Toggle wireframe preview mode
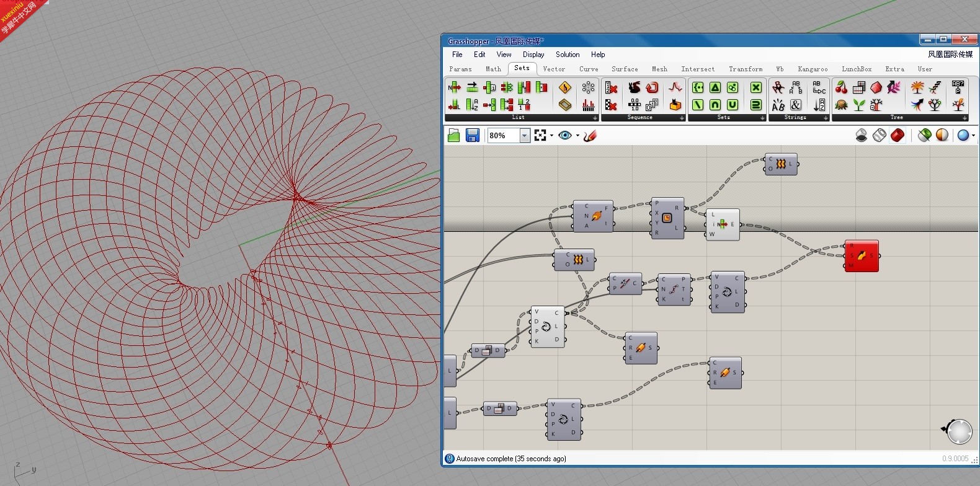Image resolution: width=980 pixels, height=486 pixels. (x=880, y=135)
